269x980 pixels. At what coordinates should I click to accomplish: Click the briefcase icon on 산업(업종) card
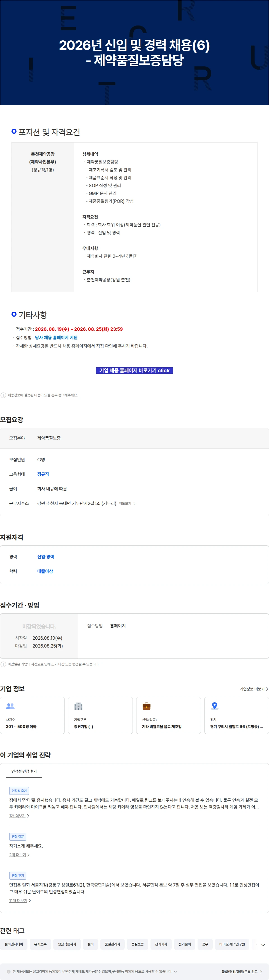click(x=146, y=706)
